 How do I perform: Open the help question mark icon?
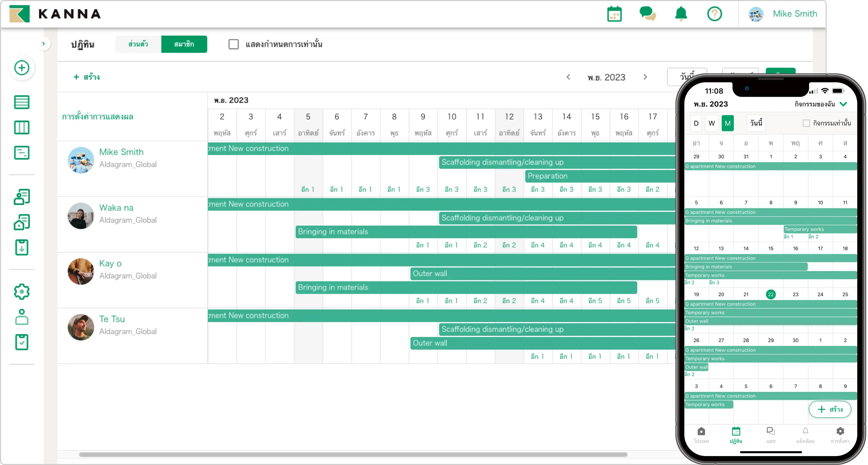pos(714,14)
